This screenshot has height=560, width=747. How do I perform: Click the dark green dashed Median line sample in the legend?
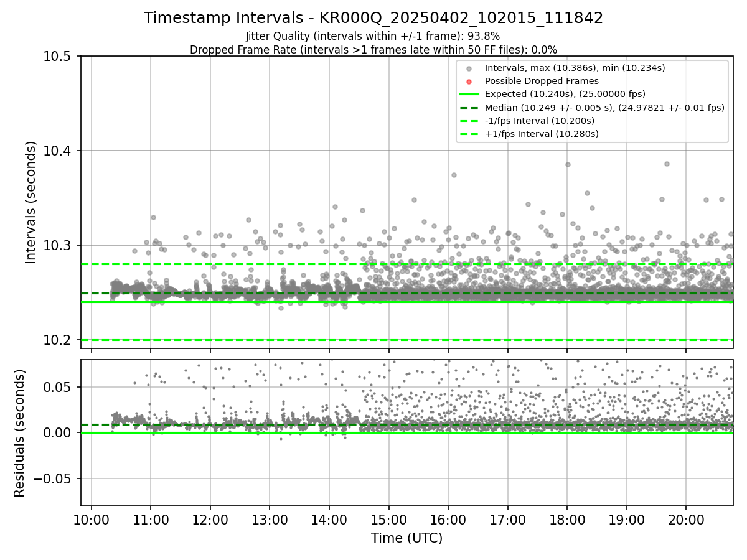click(x=469, y=108)
